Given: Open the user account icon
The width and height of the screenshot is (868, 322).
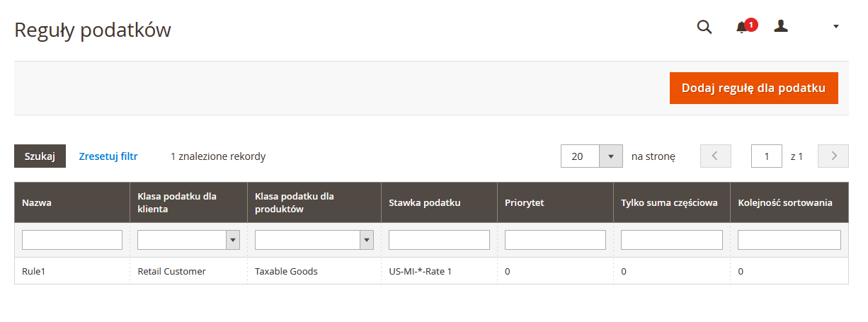Looking at the screenshot, I should [x=781, y=26].
